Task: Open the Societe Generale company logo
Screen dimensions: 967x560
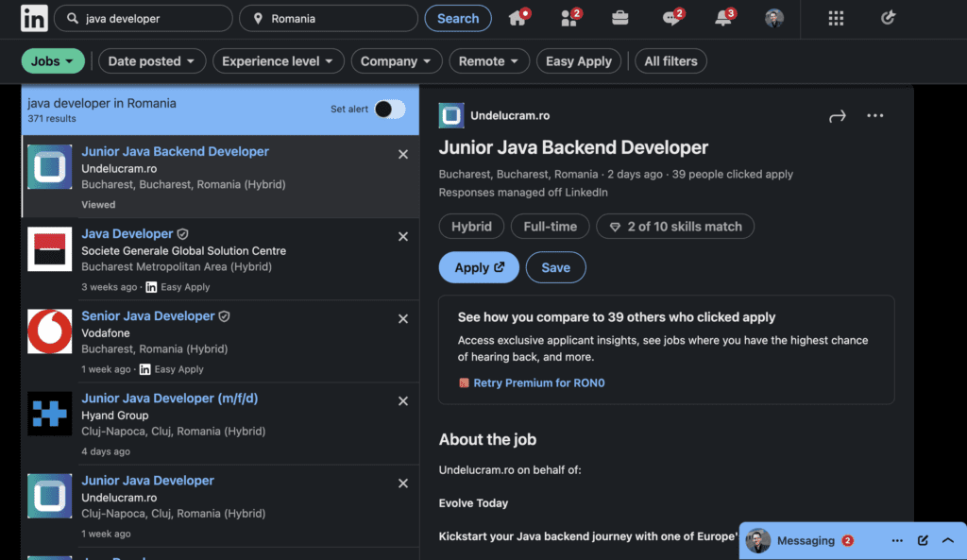Action: pos(49,248)
